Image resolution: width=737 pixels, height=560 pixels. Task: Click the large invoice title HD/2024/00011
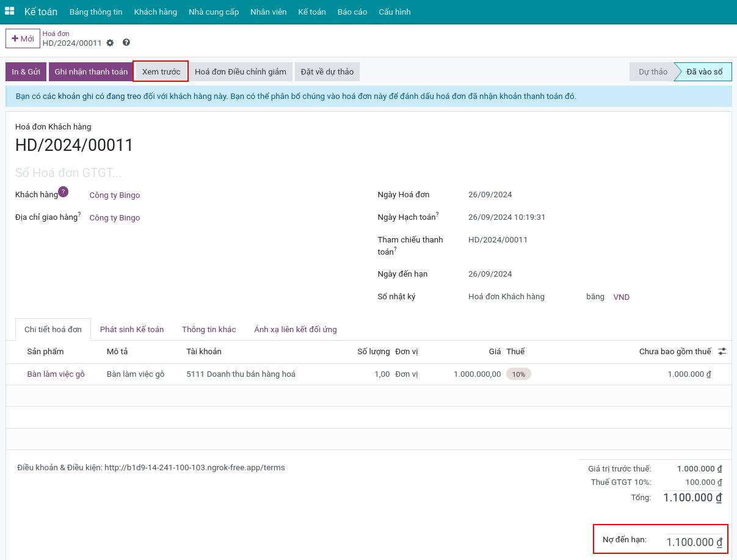(x=74, y=145)
